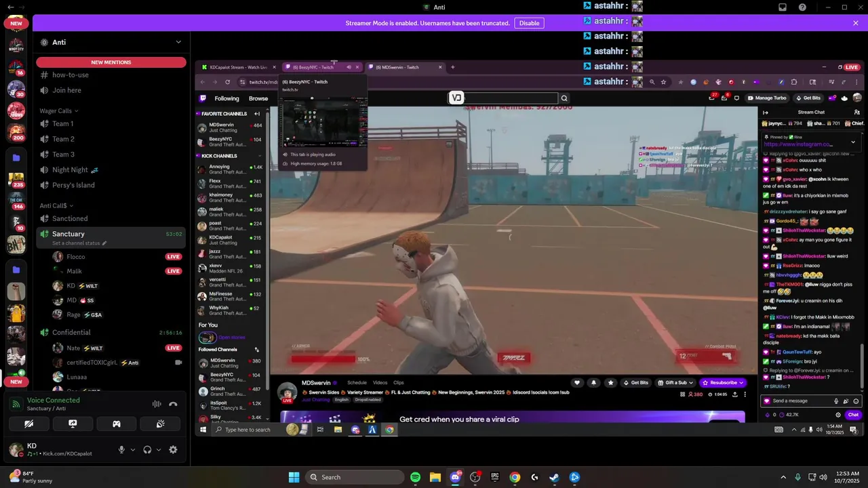Screen dimensions: 868x488
Task: Open Twitch whispers speech bubble icon
Action: pyautogui.click(x=736, y=98)
